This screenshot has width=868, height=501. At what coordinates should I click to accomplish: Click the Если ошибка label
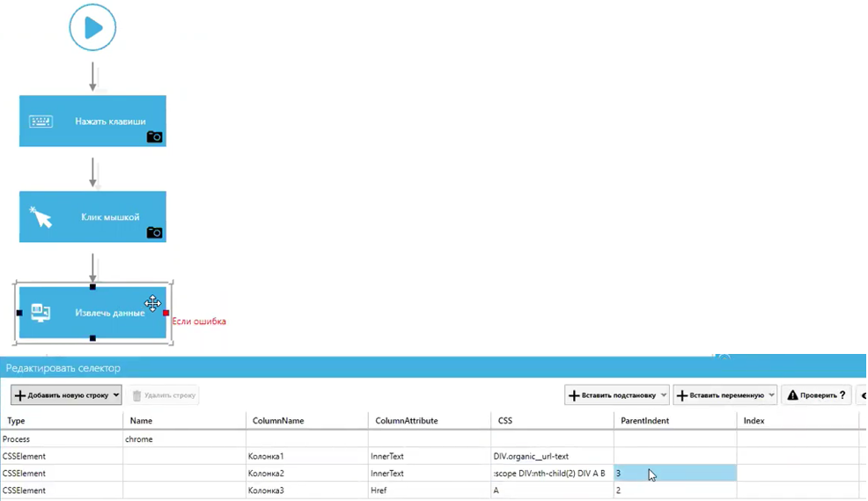point(199,321)
